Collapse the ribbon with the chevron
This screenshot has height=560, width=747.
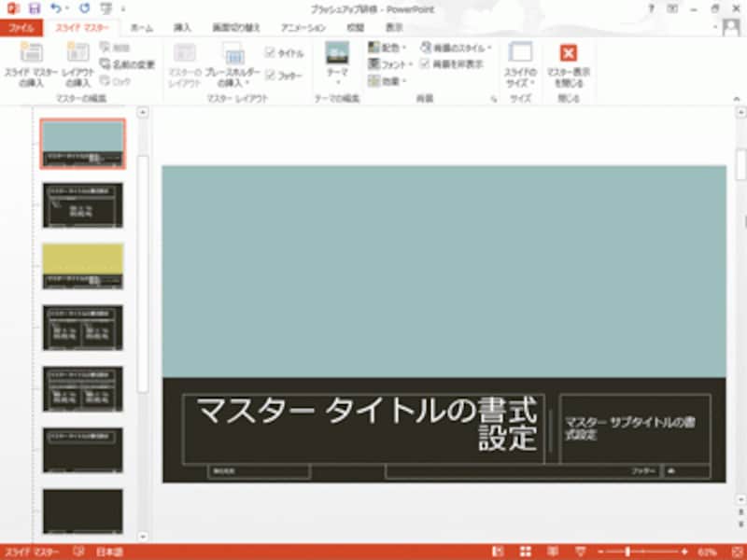pos(737,99)
